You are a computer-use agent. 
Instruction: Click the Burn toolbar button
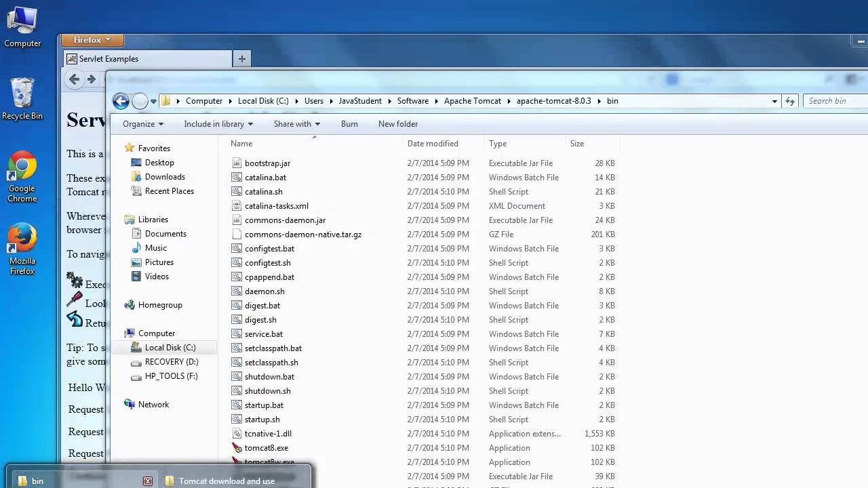click(349, 124)
